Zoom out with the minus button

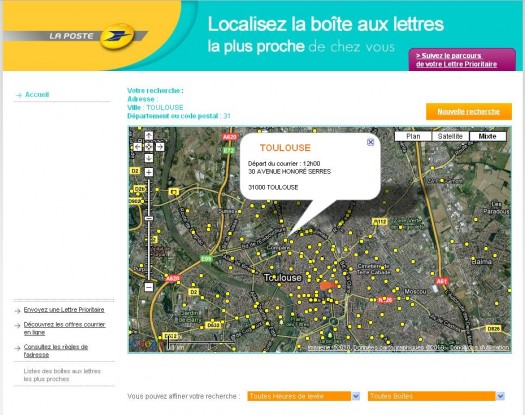[x=149, y=287]
